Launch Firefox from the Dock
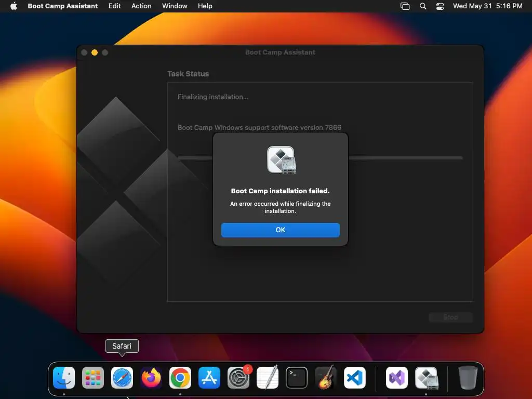The width and height of the screenshot is (532, 399). coord(151,377)
